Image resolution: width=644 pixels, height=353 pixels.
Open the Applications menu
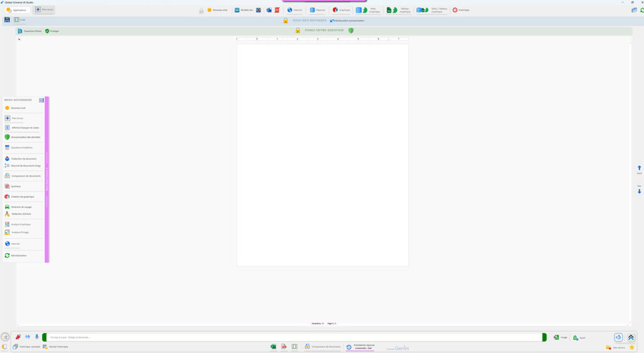tap(17, 10)
